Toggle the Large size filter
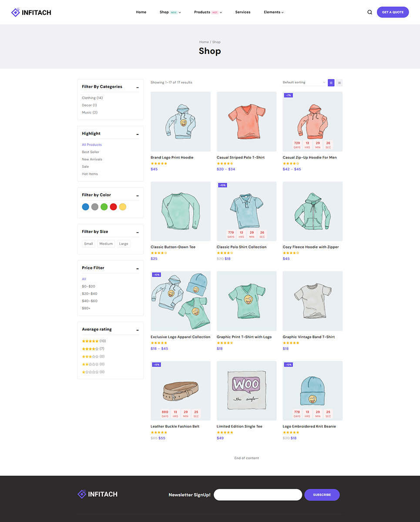Image resolution: width=420 pixels, height=522 pixels. coord(123,244)
